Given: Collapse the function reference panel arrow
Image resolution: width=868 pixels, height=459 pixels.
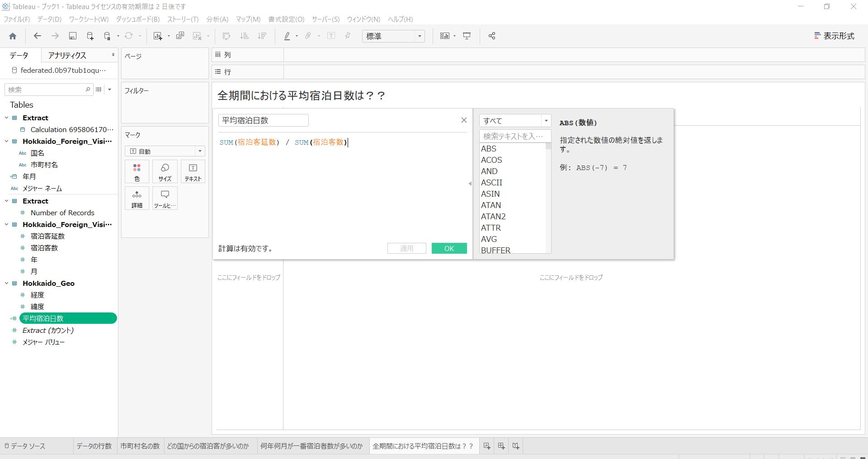Looking at the screenshot, I should click(470, 184).
